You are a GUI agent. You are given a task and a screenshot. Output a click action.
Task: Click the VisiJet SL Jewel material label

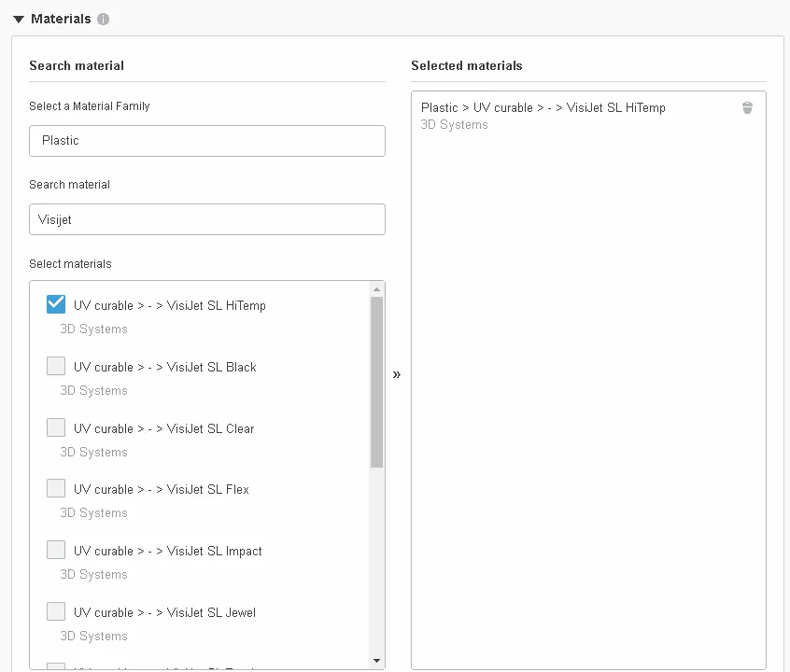coord(165,612)
